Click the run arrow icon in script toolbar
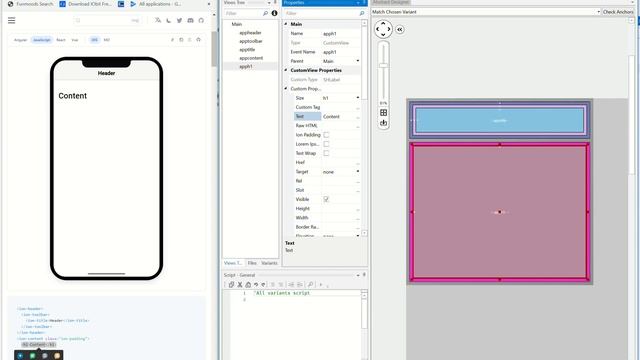Screen dimensions: 640x360 click(x=321, y=284)
